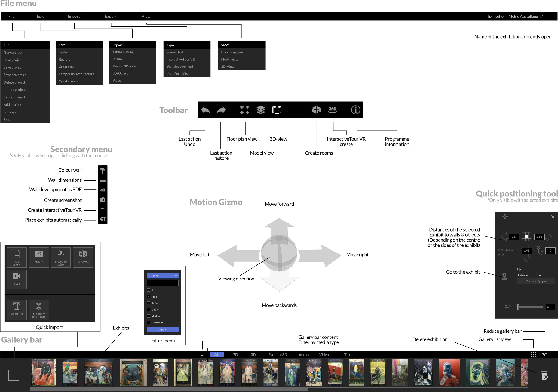Click the gallery bar horizontal scrollbar
The height and width of the screenshot is (392, 558).
click(169, 390)
